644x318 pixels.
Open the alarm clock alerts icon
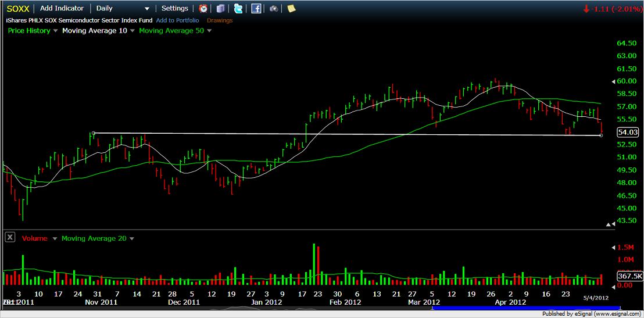[203, 8]
